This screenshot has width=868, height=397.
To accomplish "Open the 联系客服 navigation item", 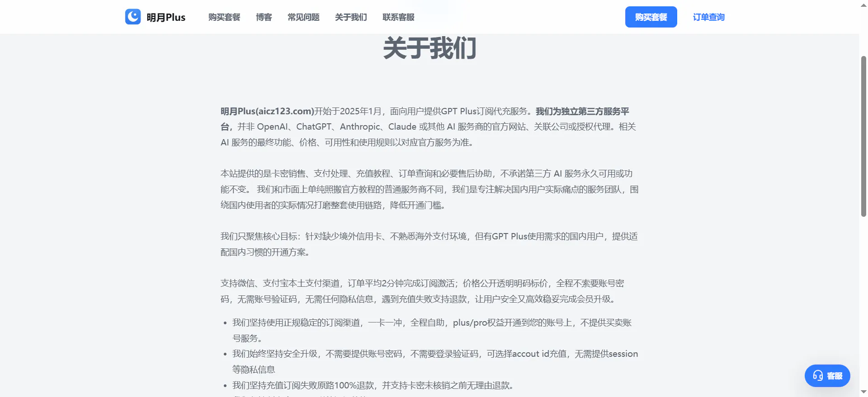I will (x=398, y=17).
